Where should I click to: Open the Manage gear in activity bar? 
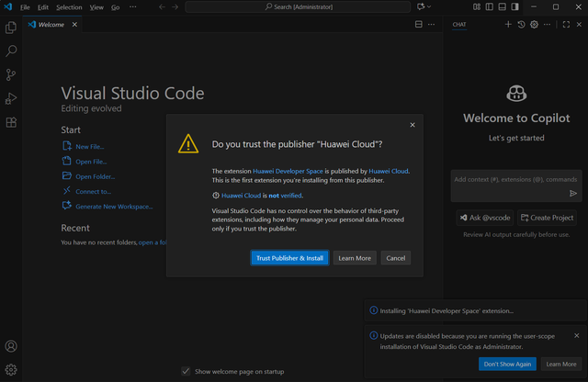[11, 369]
